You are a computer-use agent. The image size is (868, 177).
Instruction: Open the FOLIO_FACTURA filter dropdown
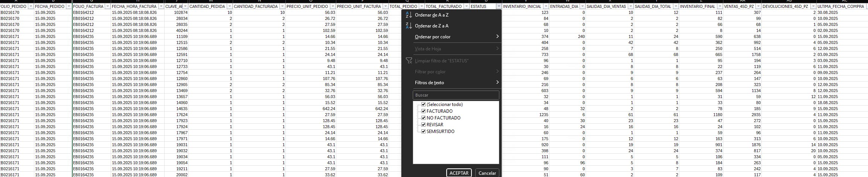pyautogui.click(x=108, y=6)
